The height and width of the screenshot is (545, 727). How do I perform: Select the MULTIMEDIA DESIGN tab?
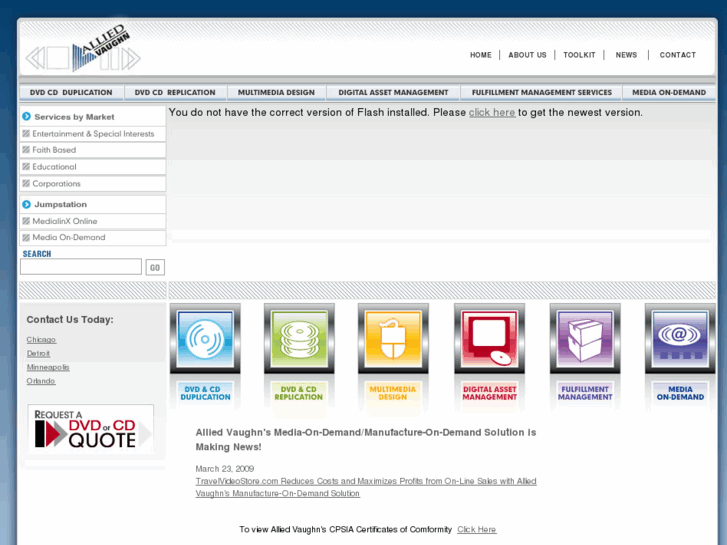[276, 92]
